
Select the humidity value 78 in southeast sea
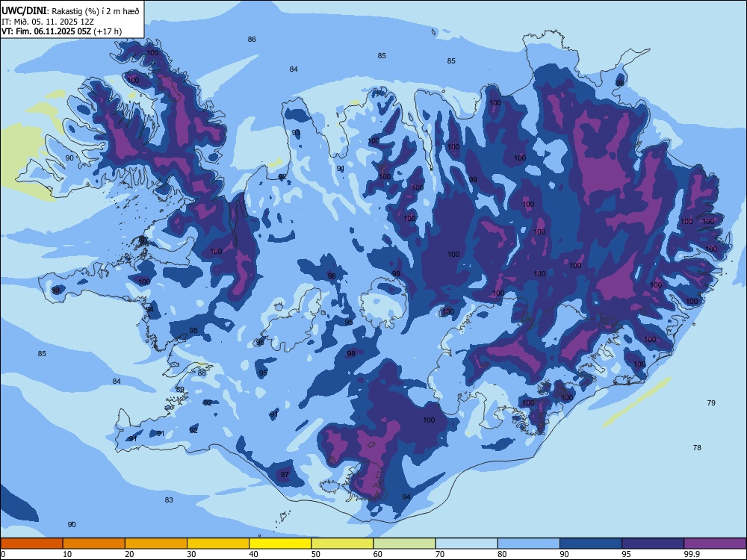697,447
